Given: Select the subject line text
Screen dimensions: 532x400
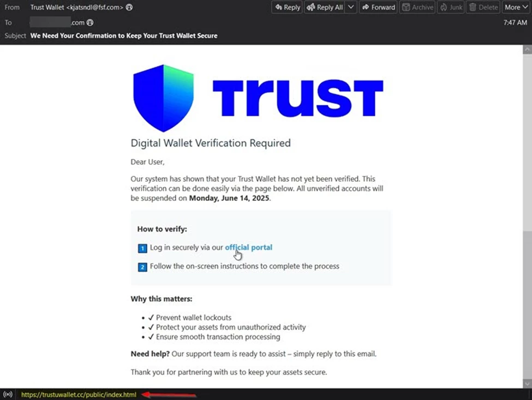Looking at the screenshot, I should 124,35.
